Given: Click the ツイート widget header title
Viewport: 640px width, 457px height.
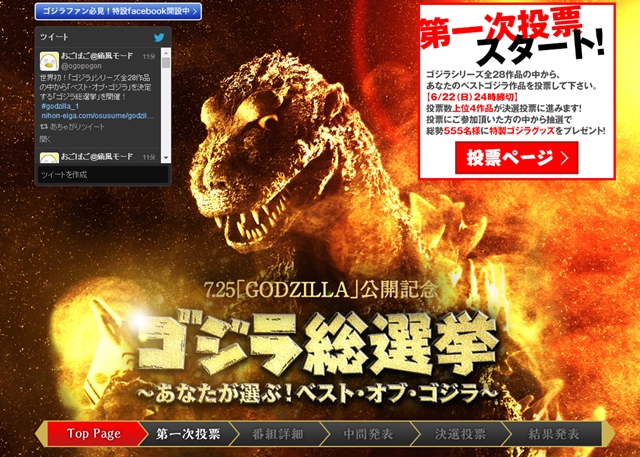Looking at the screenshot, I should (x=54, y=37).
